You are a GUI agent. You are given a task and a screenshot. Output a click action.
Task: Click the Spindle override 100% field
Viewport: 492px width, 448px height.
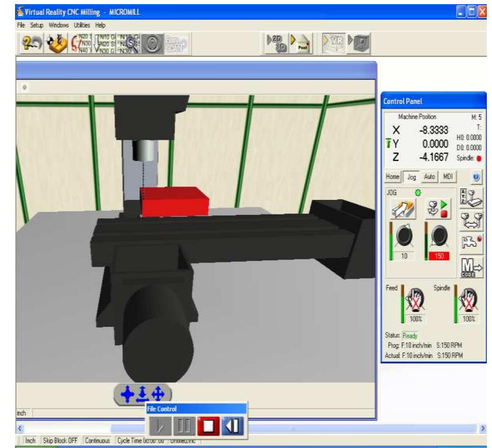point(469,319)
